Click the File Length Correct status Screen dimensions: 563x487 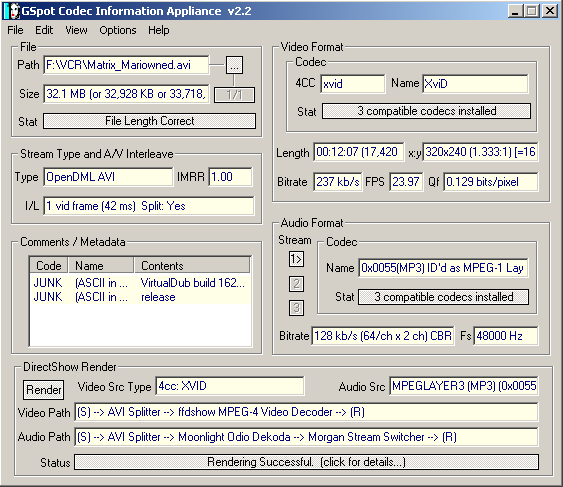click(149, 121)
